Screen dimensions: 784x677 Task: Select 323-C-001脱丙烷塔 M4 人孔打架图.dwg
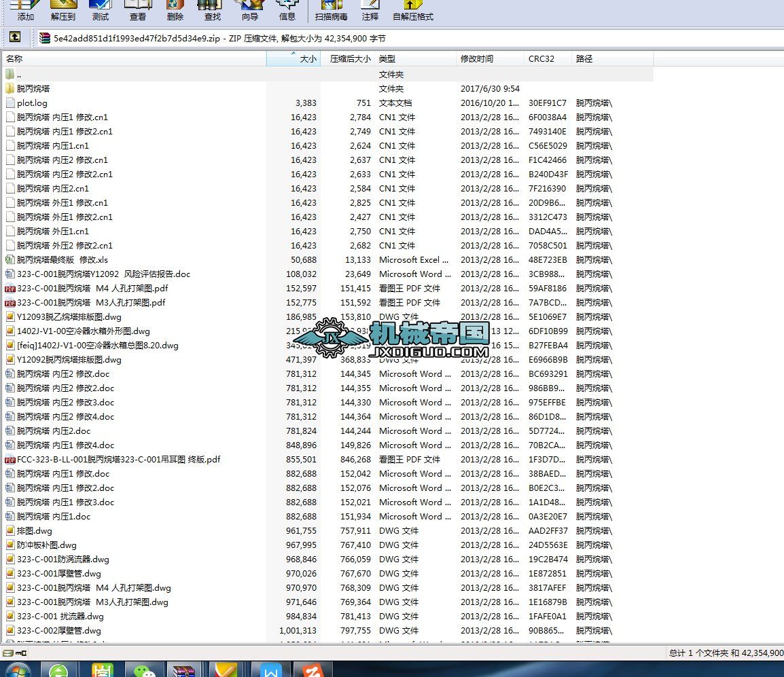coord(94,588)
